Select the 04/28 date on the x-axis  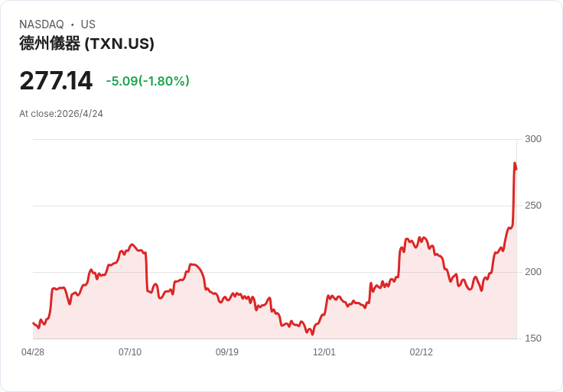click(x=33, y=352)
